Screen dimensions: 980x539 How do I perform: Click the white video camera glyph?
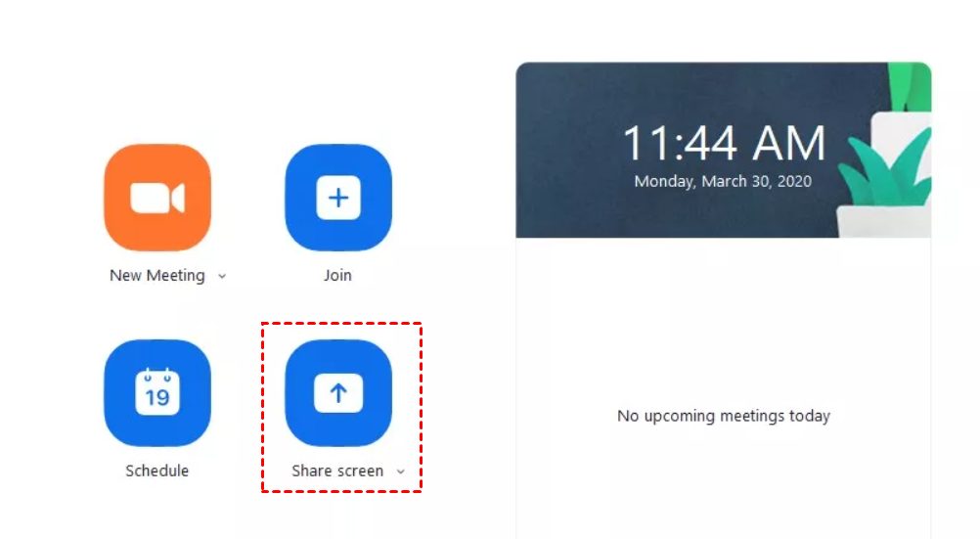[x=157, y=199]
